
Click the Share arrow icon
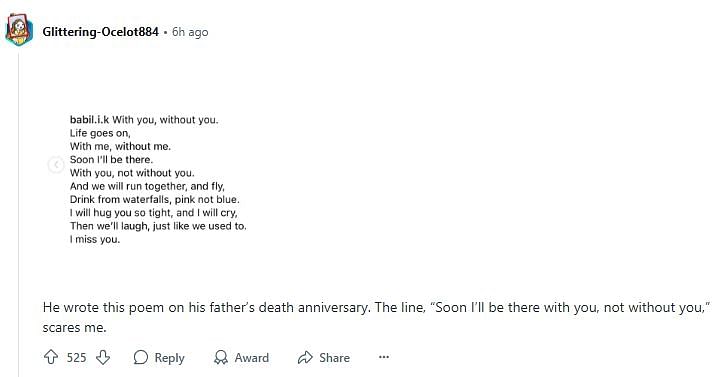[x=305, y=357]
